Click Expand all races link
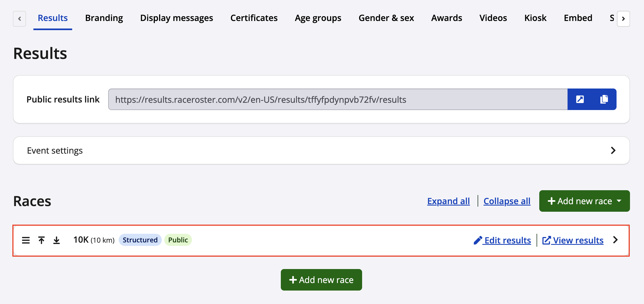The image size is (644, 304). (448, 201)
